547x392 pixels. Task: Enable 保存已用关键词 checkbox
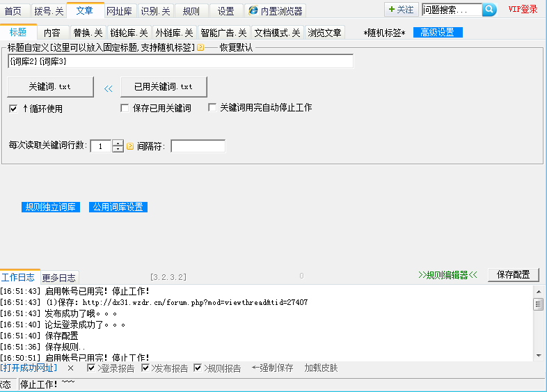(x=125, y=108)
